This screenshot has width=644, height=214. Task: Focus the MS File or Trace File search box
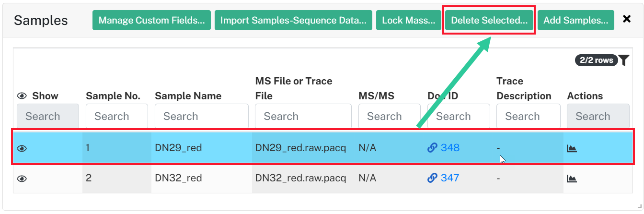pos(303,116)
